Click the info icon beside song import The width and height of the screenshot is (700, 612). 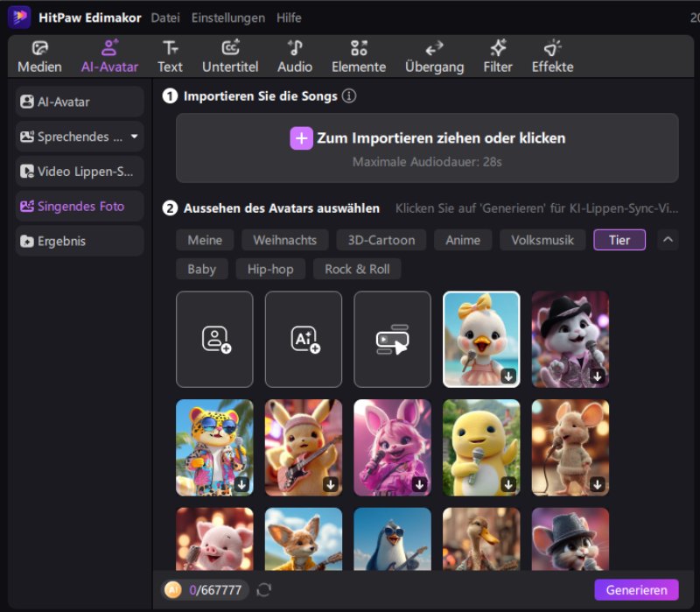349,96
